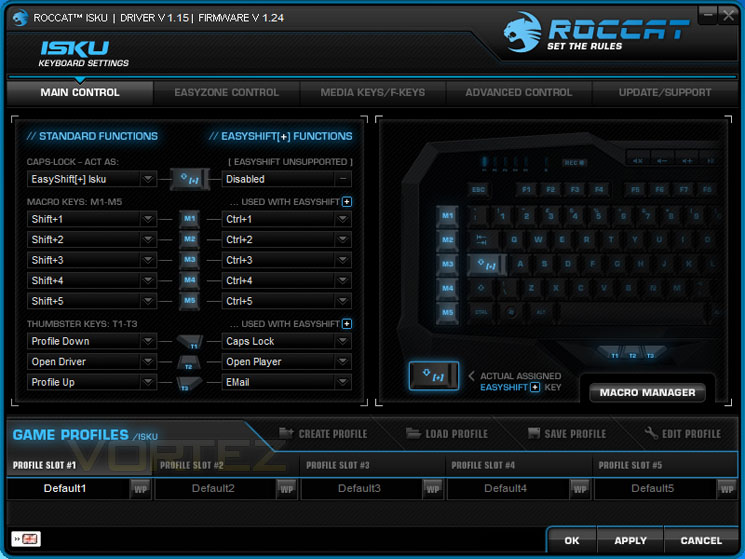745x559 pixels.
Task: Toggle WP on Profile Slot #1 Default1
Action: [x=140, y=489]
